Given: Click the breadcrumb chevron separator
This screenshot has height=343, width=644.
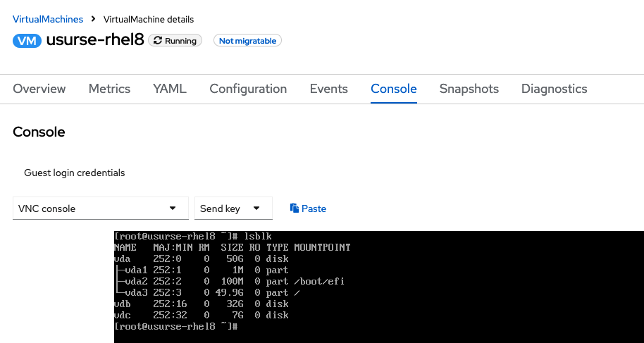Looking at the screenshot, I should (93, 19).
